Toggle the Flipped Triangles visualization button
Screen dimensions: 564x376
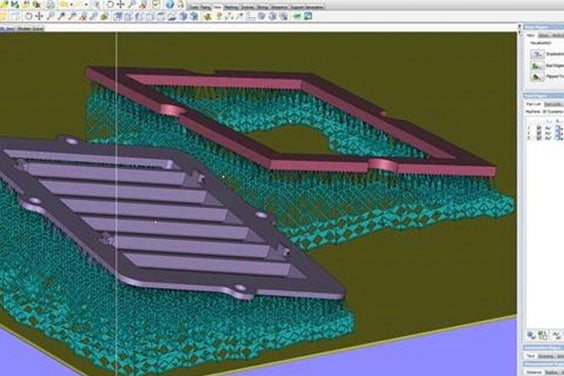pyautogui.click(x=537, y=77)
